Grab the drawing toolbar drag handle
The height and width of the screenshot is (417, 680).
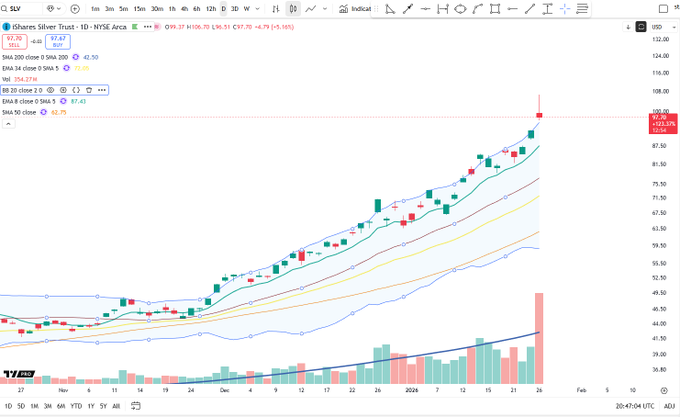click(x=376, y=9)
